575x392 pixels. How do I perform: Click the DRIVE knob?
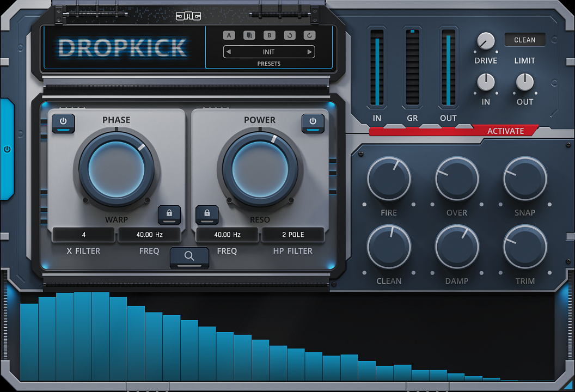(x=486, y=41)
